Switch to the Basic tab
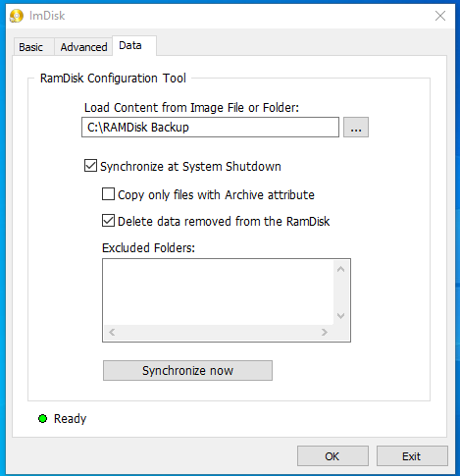Image resolution: width=460 pixels, height=476 pixels. [31, 47]
